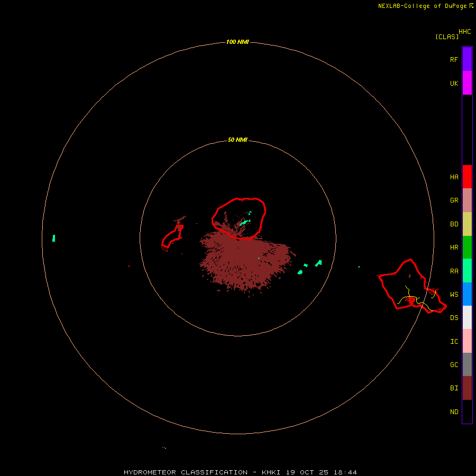Viewport: 476px width, 476px height.
Task: Click the IC legend label
Action: (x=454, y=342)
